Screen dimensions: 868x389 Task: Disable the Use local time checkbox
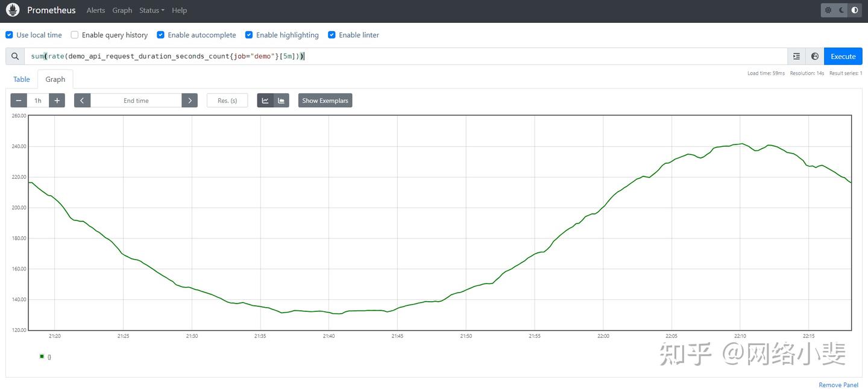(x=9, y=35)
